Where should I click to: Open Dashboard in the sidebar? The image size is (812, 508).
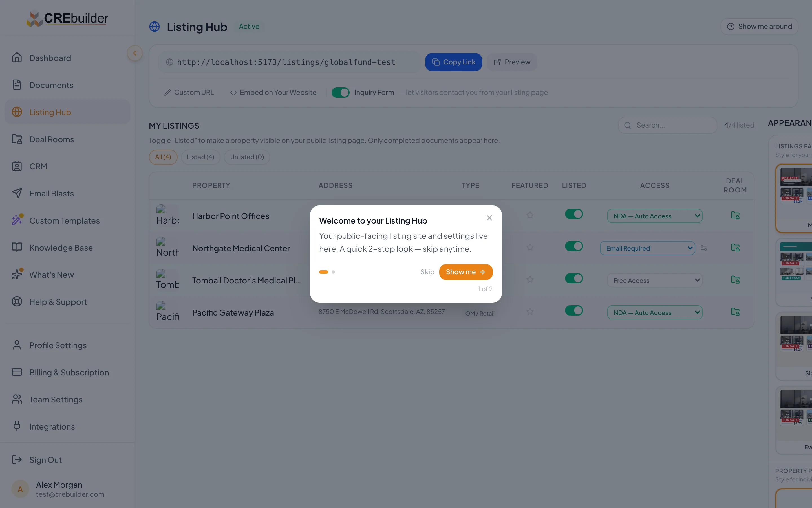tap(67, 58)
